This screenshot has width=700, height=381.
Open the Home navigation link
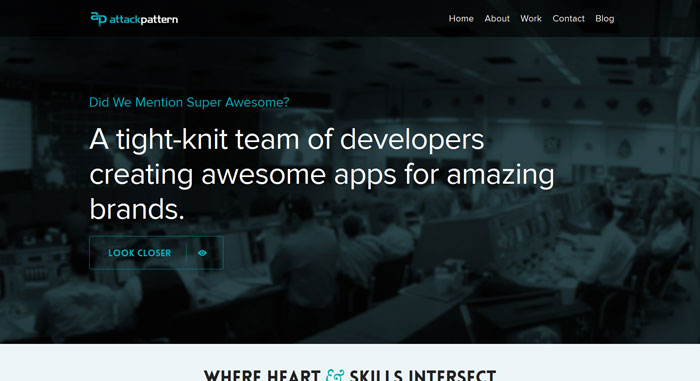pos(461,19)
